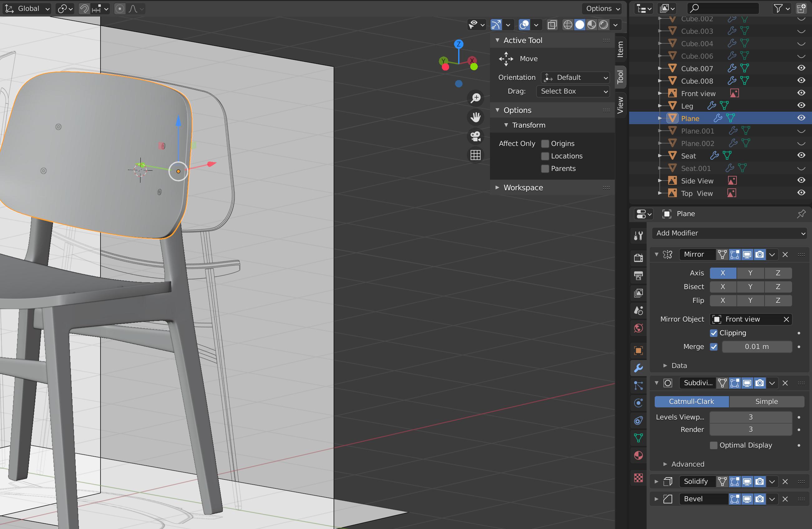This screenshot has height=529, width=812.
Task: Open the Render Properties camera tab
Action: (x=638, y=258)
